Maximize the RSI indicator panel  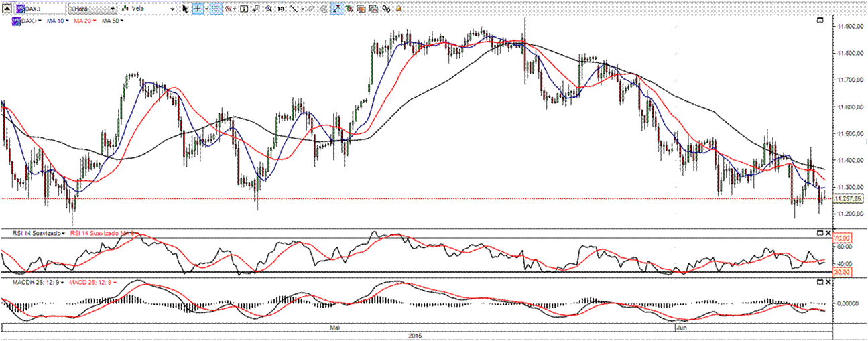coord(819,232)
